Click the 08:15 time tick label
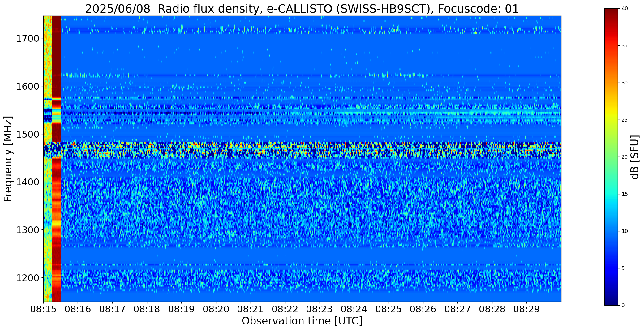The width and height of the screenshot is (644, 330). point(43,309)
